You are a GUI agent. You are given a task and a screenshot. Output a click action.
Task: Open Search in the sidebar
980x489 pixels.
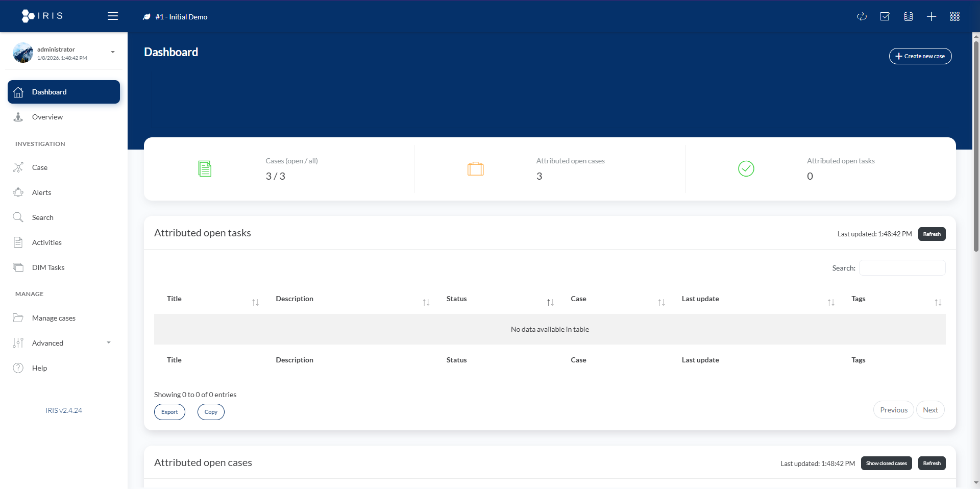64,217
